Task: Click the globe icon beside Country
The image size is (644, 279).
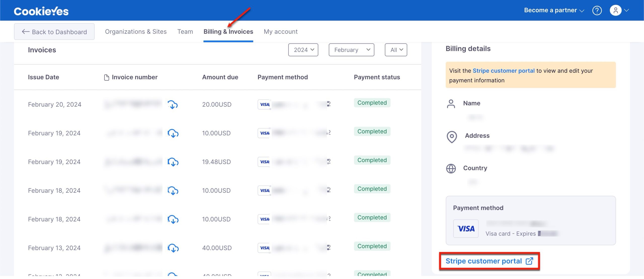Action: (451, 169)
